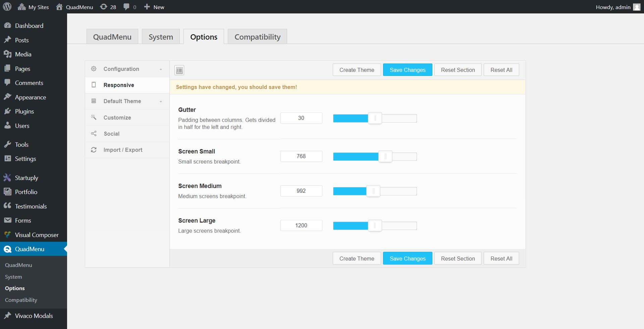Viewport: 644px width, 329px height.
Task: Open the updates icon showing 28
Action: 104,7
